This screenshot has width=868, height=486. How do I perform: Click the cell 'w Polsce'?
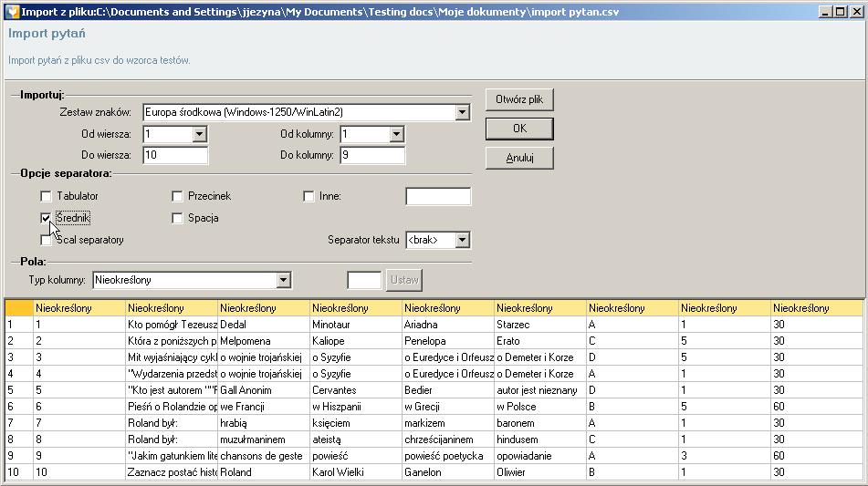tap(540, 407)
